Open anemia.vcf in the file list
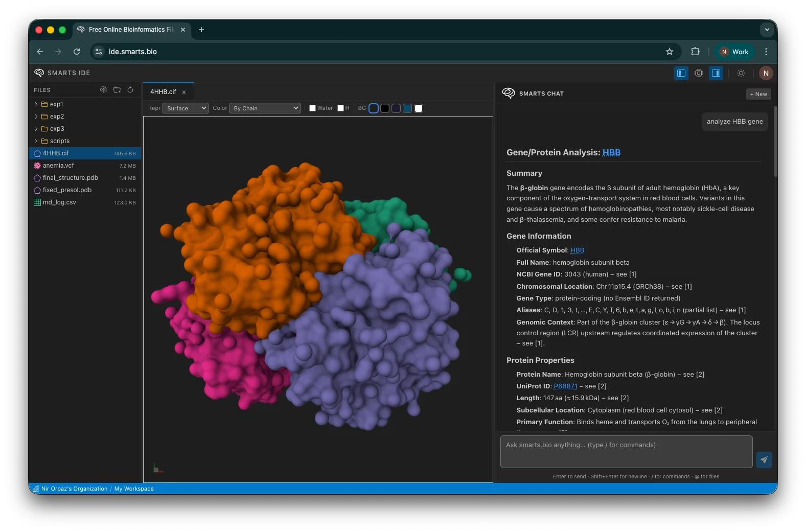The height and width of the screenshot is (532, 806). click(85, 166)
